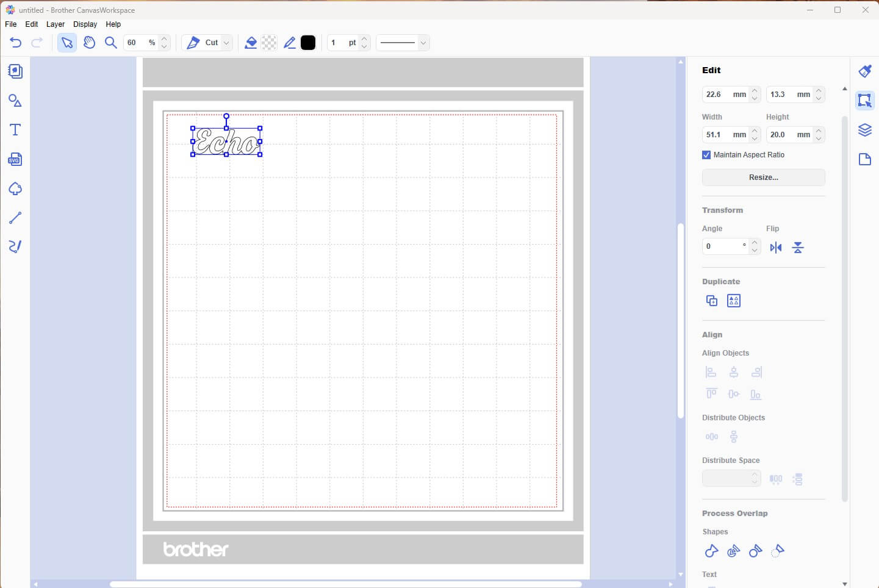Open the Cut operation dropdown

tap(225, 43)
